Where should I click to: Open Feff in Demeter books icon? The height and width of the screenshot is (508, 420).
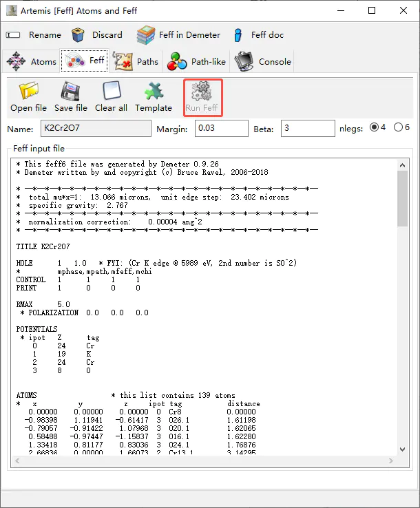pyautogui.click(x=145, y=35)
